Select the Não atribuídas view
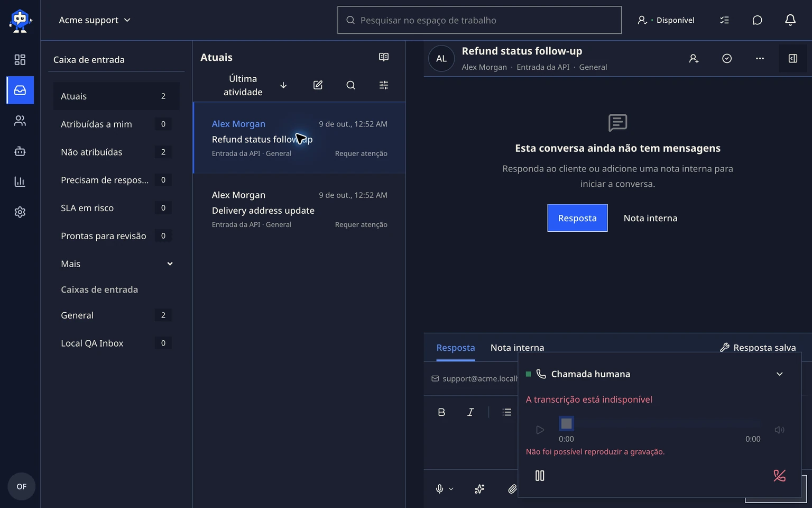812x508 pixels. (x=116, y=152)
